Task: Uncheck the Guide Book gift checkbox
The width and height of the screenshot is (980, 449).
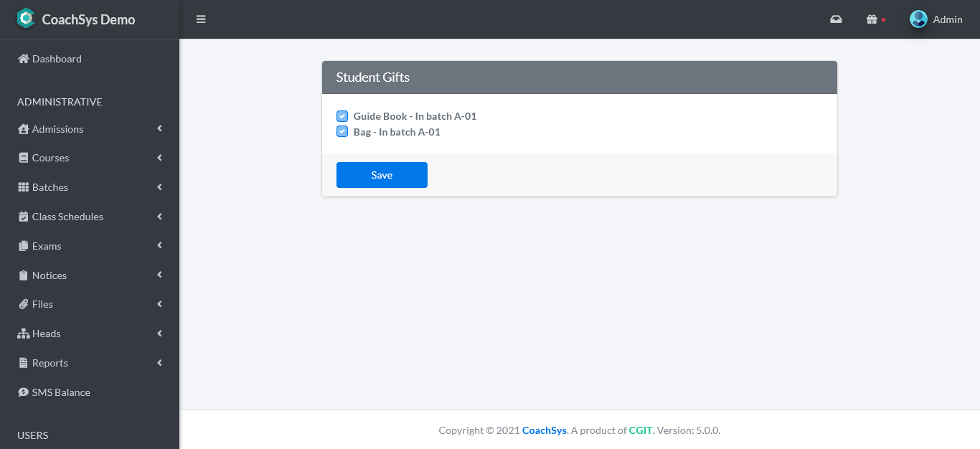Action: click(x=342, y=116)
